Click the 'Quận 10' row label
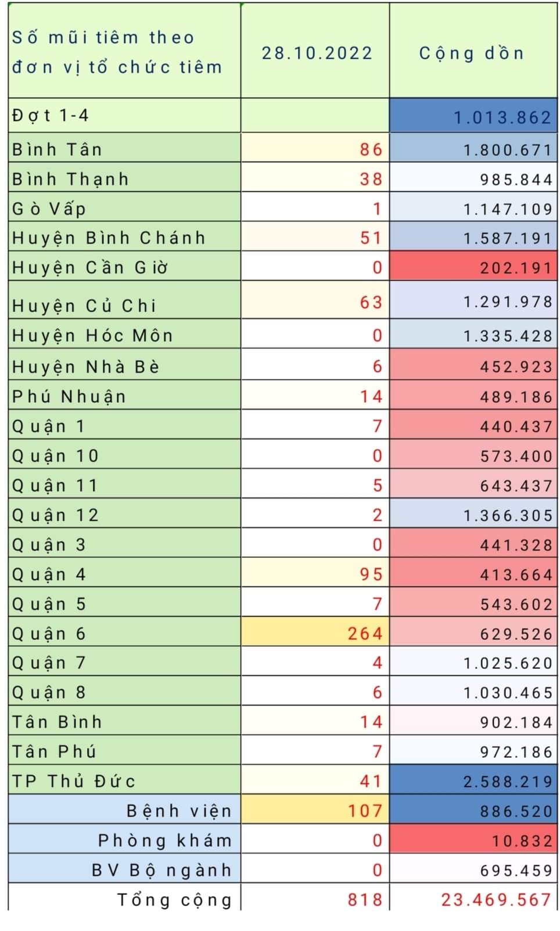 (56, 456)
